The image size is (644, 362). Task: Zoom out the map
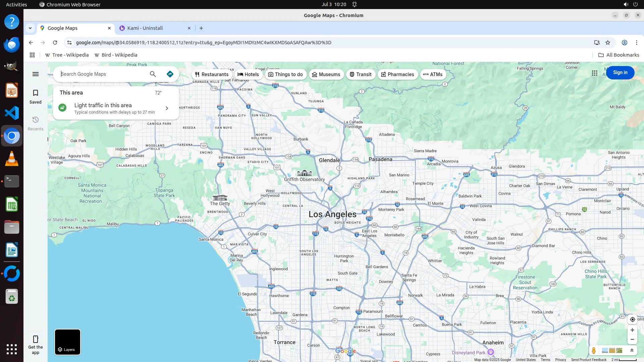(x=632, y=340)
